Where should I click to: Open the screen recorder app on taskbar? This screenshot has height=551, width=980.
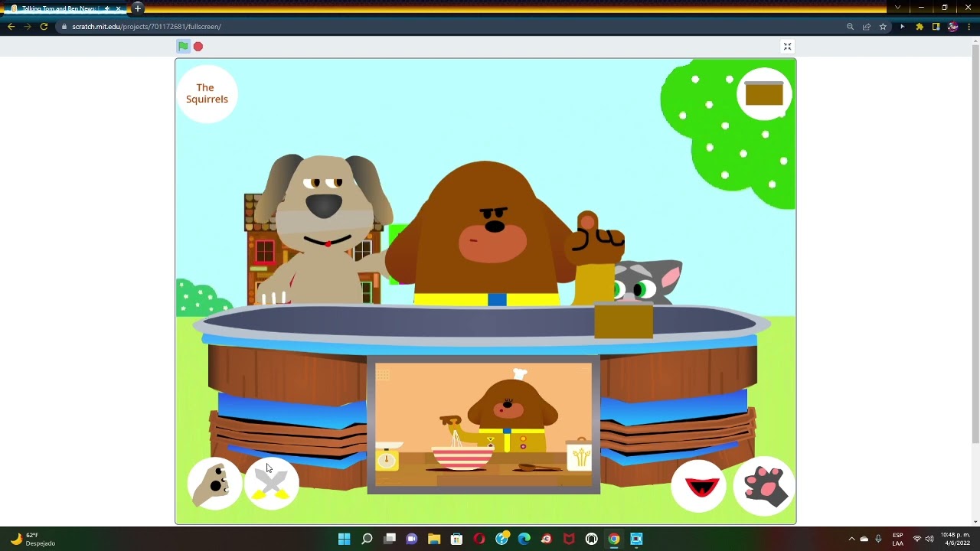[636, 539]
